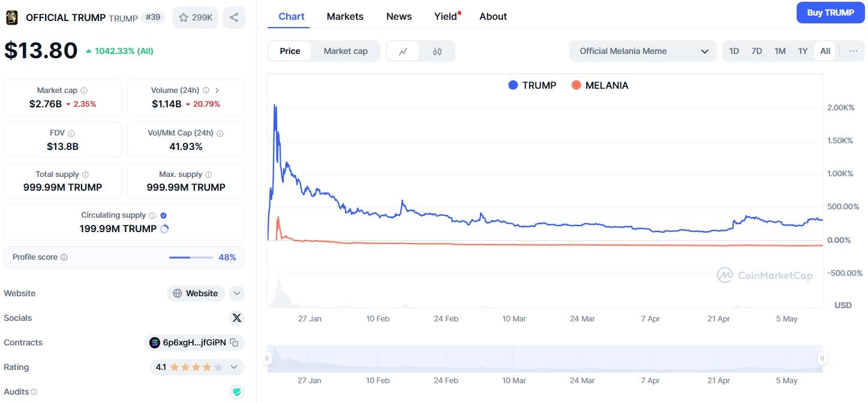Viewport: 868px width, 403px height.
Task: Toggle chart to Price view
Action: [x=290, y=51]
